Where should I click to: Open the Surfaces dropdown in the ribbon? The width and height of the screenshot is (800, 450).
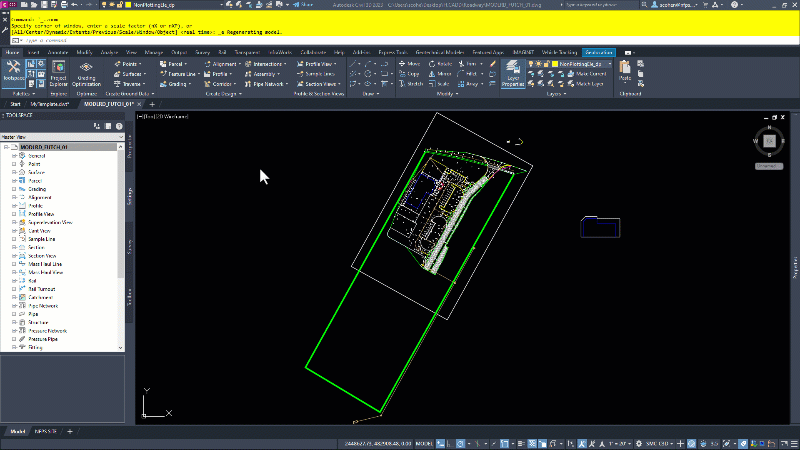[134, 74]
